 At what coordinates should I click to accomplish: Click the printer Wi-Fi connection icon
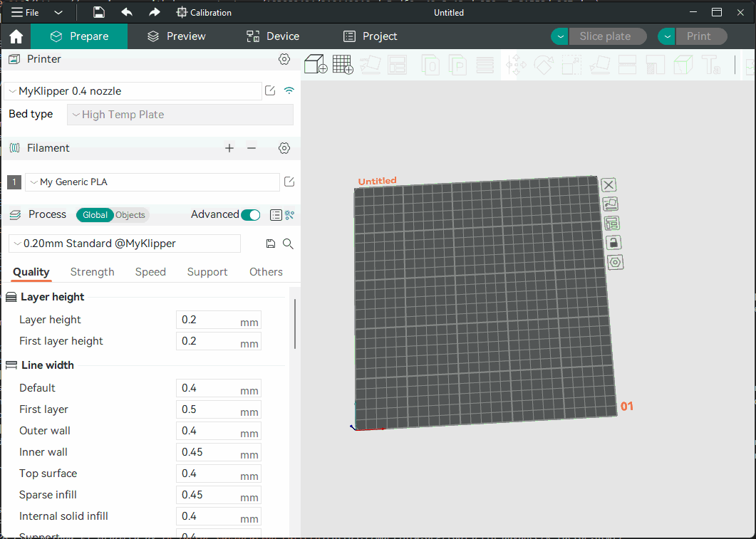[x=289, y=90]
